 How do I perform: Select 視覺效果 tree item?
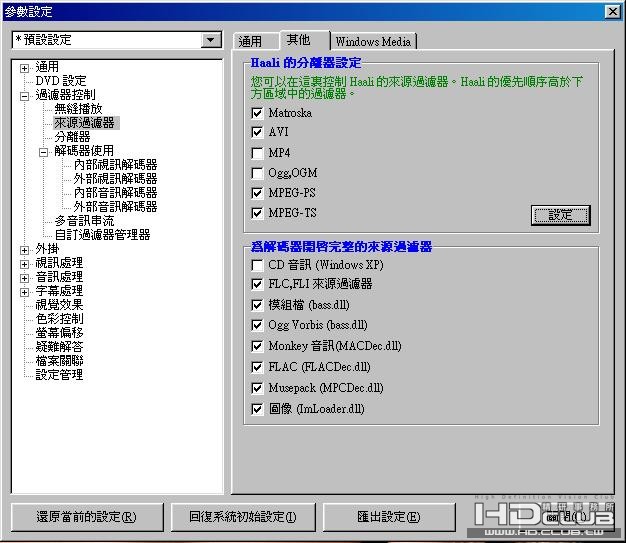click(x=59, y=305)
